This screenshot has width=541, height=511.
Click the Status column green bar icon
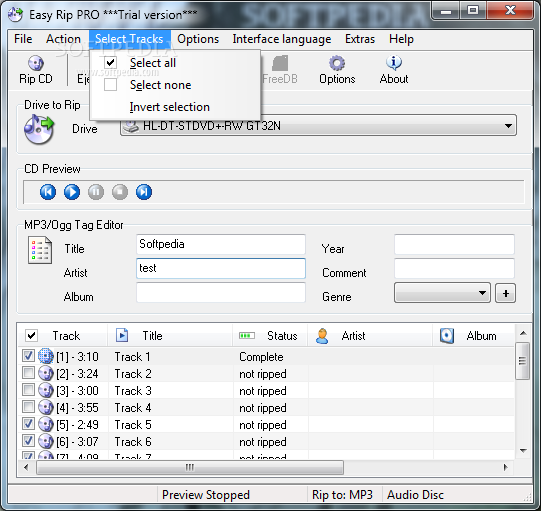247,335
